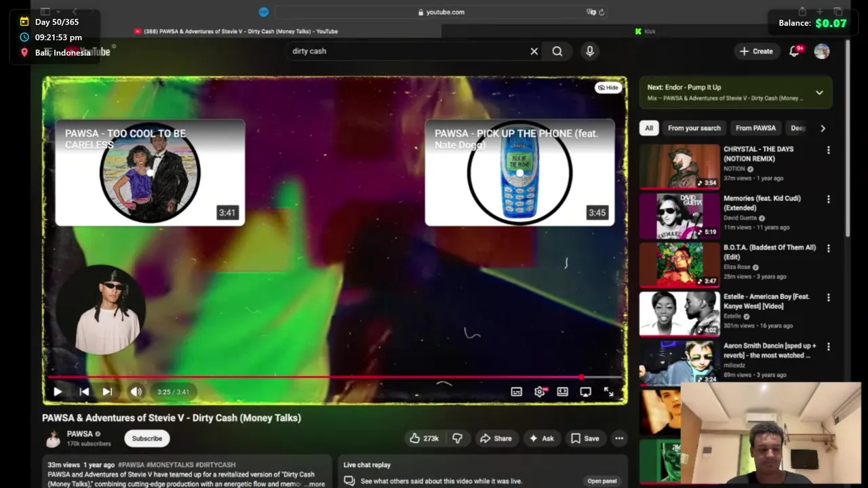The image size is (868, 488).
Task: Dislike the video
Action: 458,439
